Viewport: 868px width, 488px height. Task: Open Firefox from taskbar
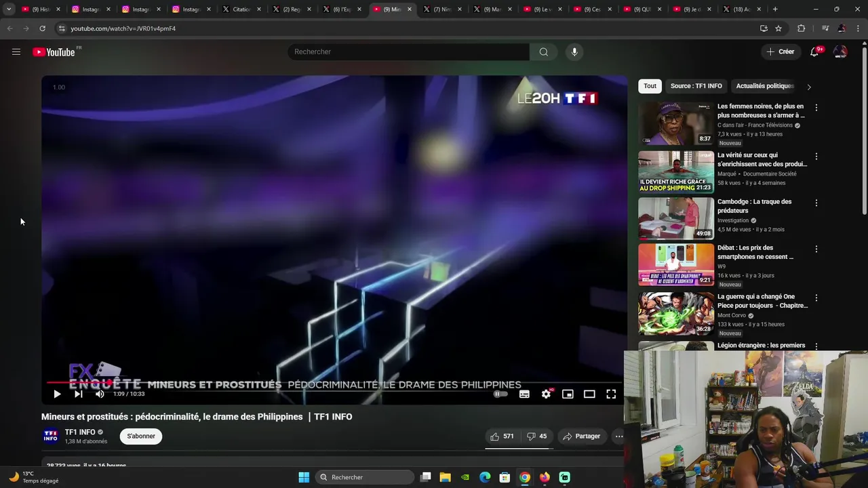pos(545,477)
